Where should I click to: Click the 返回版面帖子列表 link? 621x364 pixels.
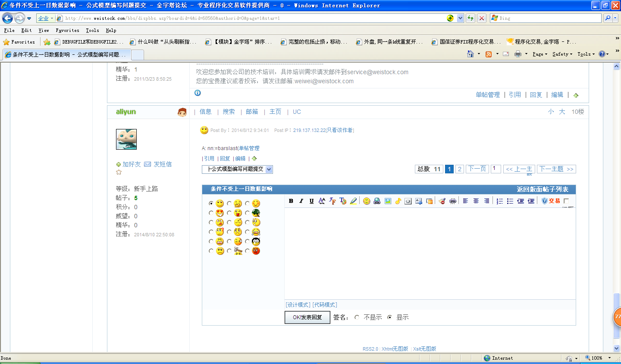click(x=542, y=189)
